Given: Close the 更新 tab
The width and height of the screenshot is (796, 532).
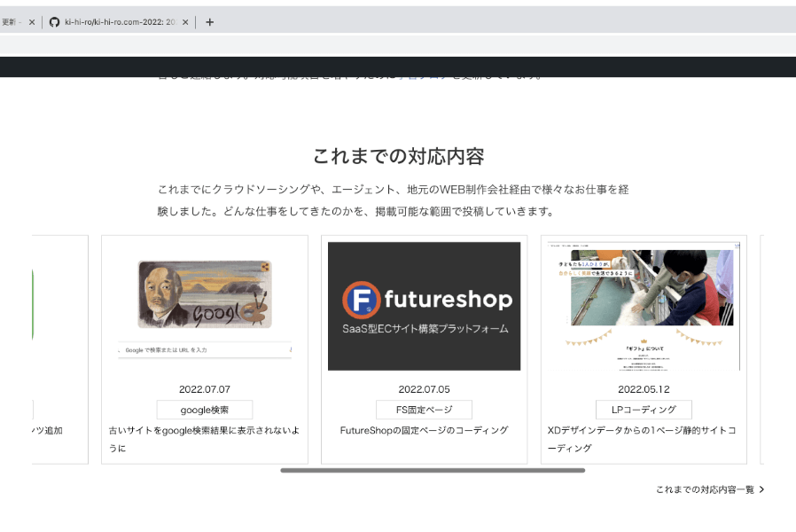Looking at the screenshot, I should (32, 22).
